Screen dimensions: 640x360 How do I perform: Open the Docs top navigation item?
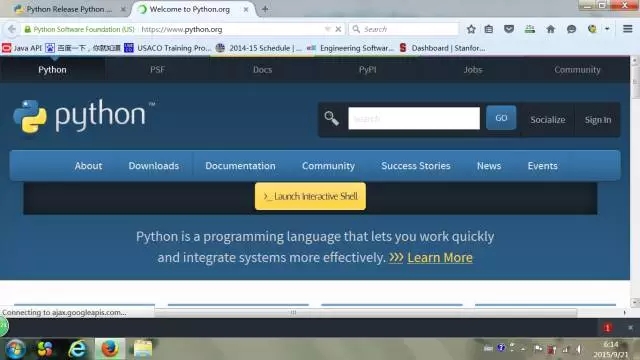(x=262, y=70)
